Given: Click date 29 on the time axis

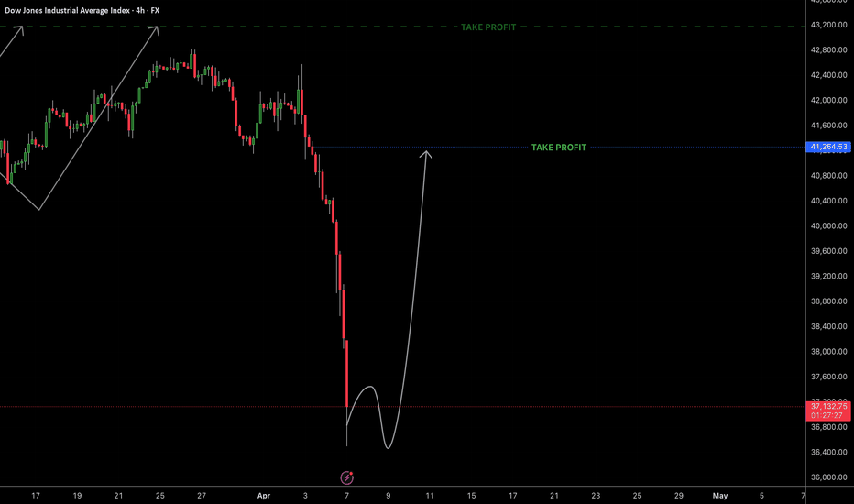Looking at the screenshot, I should [x=679, y=496].
